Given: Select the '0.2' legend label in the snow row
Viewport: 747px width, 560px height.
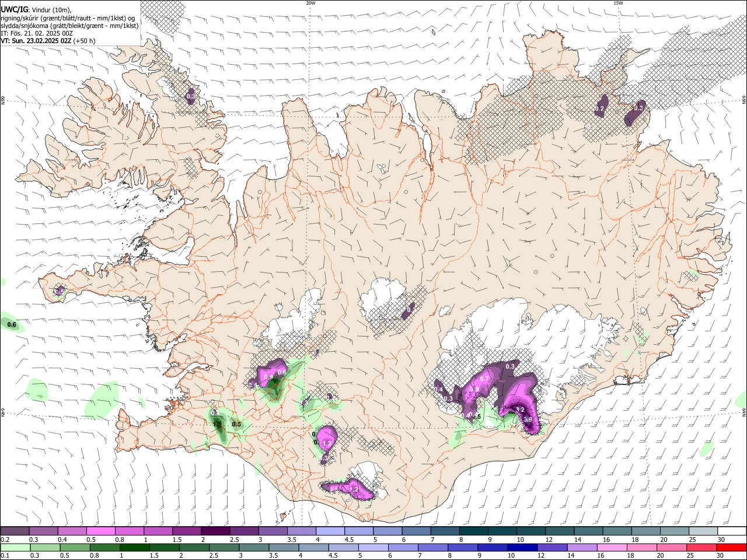Looking at the screenshot, I should [5, 540].
